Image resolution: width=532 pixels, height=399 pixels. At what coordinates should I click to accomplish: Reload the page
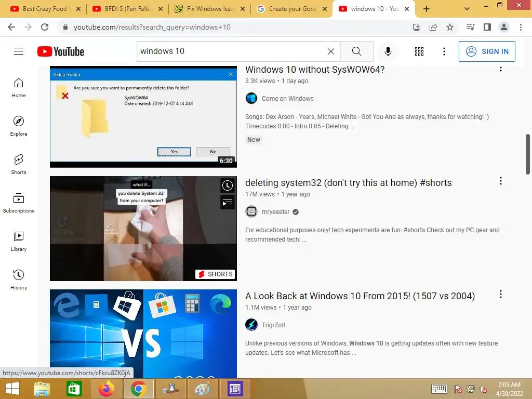45,27
